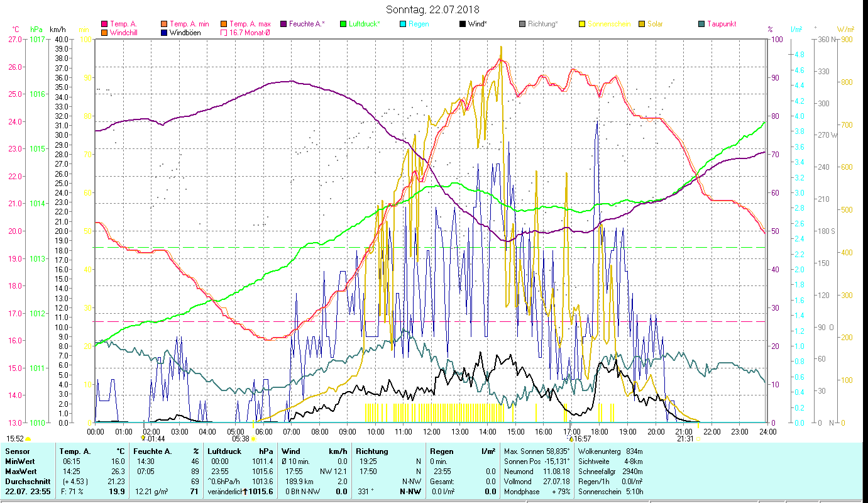Click the green Luftdruck legend square
868x503 pixels.
[343, 25]
